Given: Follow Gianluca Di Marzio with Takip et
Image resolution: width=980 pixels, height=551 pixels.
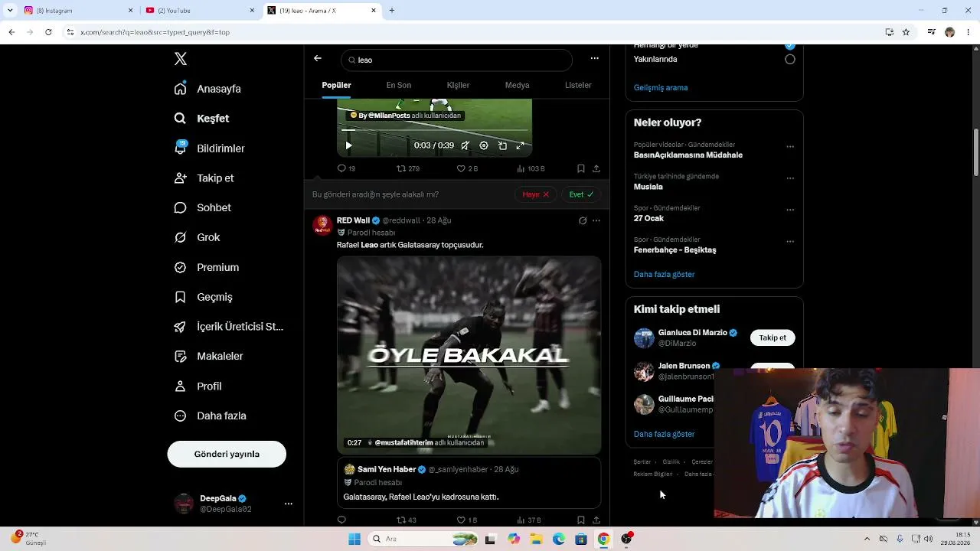Looking at the screenshot, I should [773, 337].
